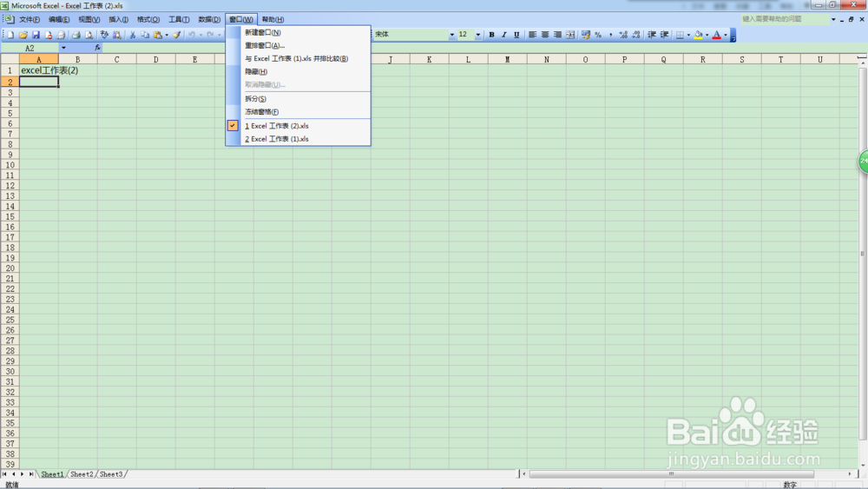Expand the Font Color palette arrow

(x=725, y=35)
